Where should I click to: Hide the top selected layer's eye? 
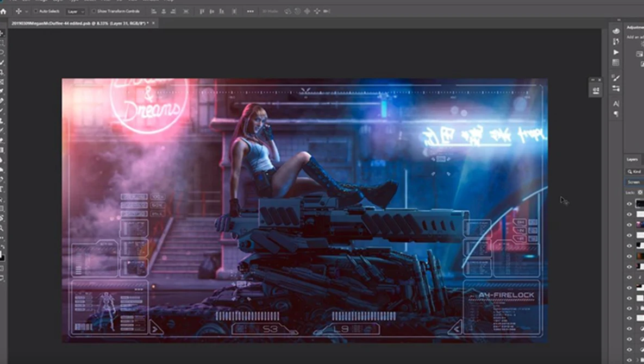(x=629, y=204)
